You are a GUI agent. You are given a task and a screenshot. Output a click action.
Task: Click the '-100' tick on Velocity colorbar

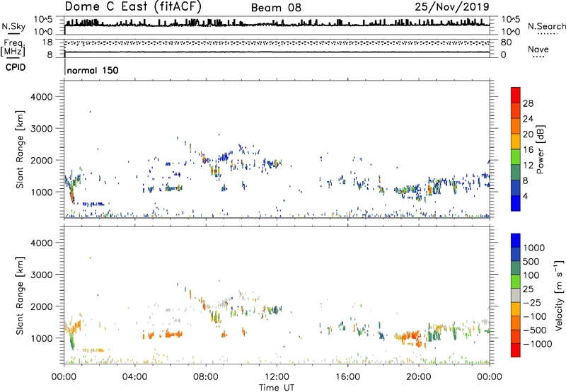pyautogui.click(x=535, y=316)
